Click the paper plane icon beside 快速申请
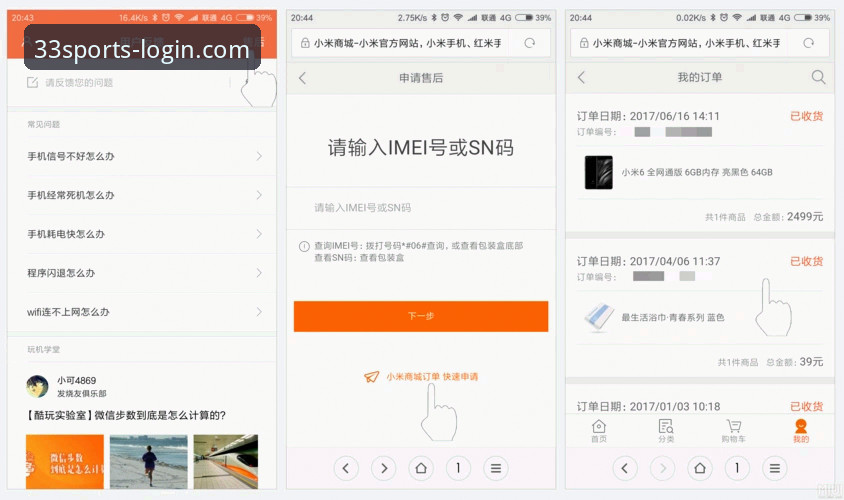The width and height of the screenshot is (844, 500). pos(372,377)
